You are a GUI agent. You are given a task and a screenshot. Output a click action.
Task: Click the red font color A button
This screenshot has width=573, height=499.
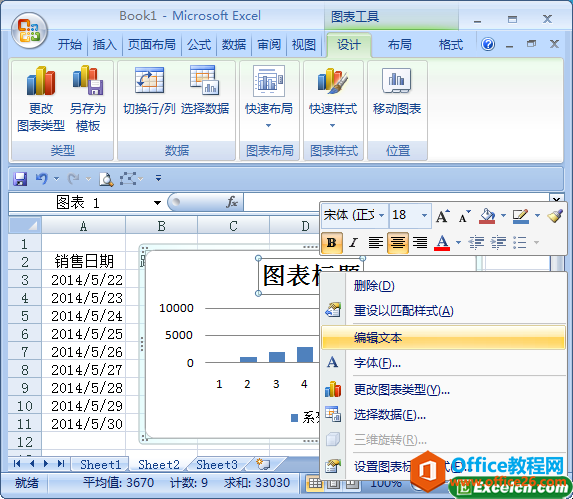442,242
